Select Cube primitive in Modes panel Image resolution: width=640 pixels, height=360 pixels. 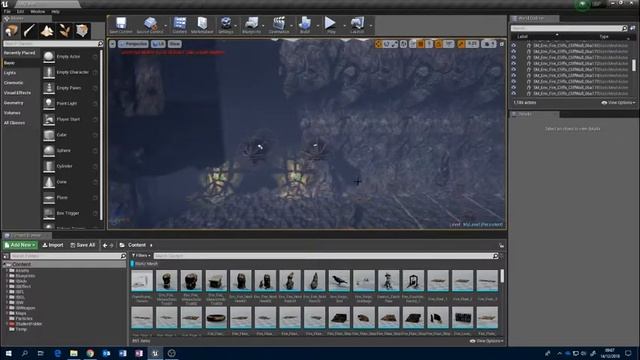71,135
